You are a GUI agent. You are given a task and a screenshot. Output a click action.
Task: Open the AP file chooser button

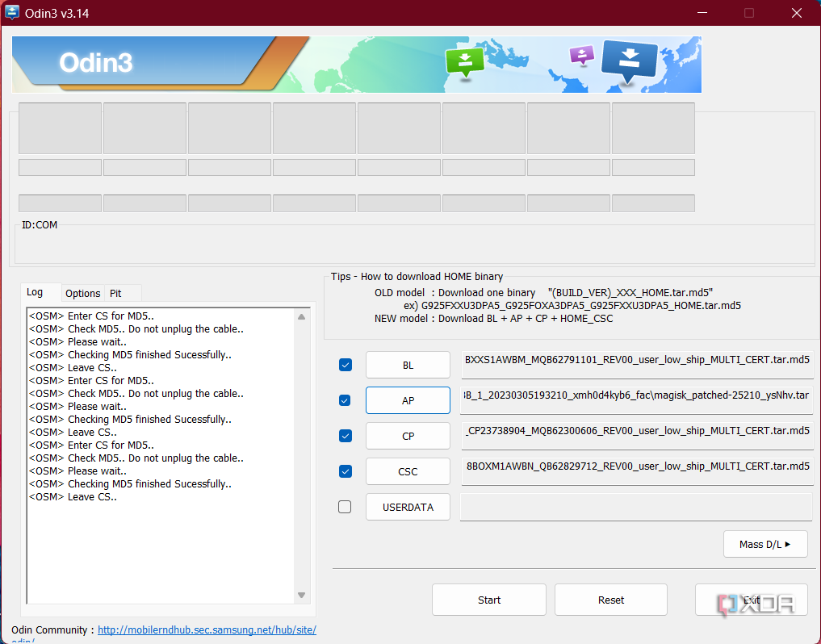coord(408,400)
